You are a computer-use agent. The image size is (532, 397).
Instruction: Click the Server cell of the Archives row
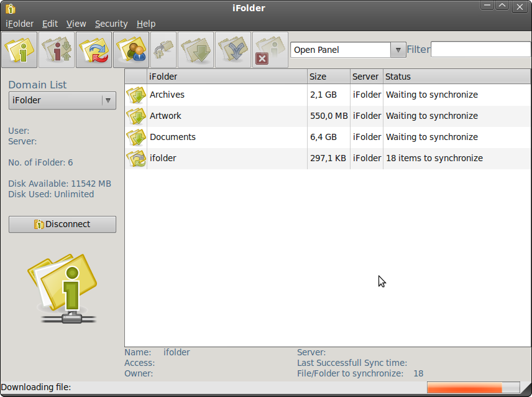click(x=367, y=95)
